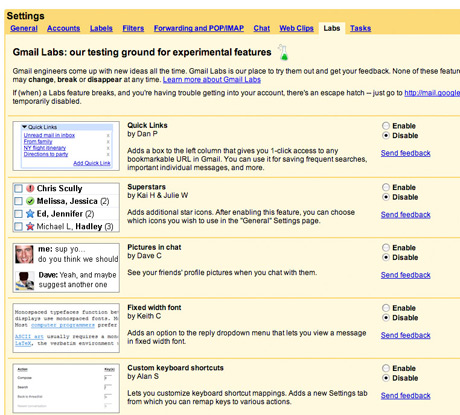Click the blue star beside Ed, Jennifer

[30, 214]
